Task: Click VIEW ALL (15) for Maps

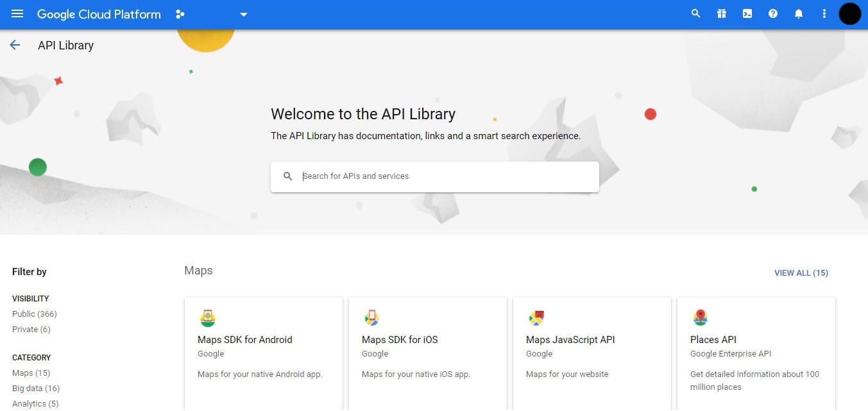Action: coord(801,273)
